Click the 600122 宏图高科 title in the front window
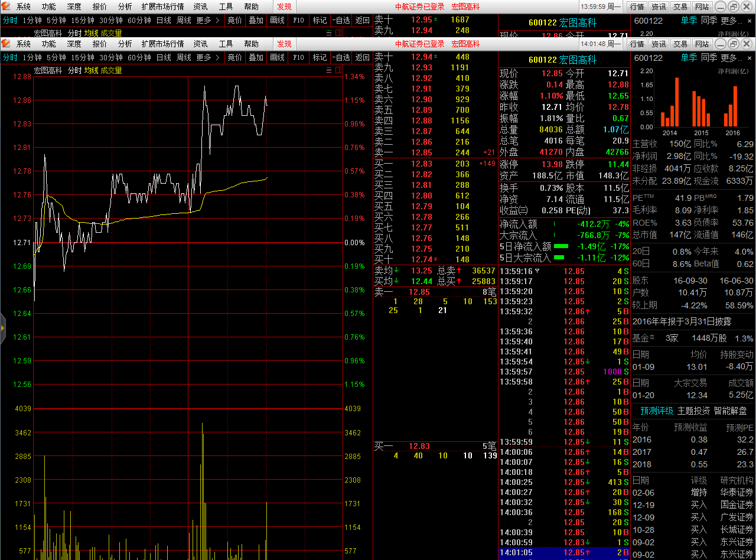 pos(563,60)
